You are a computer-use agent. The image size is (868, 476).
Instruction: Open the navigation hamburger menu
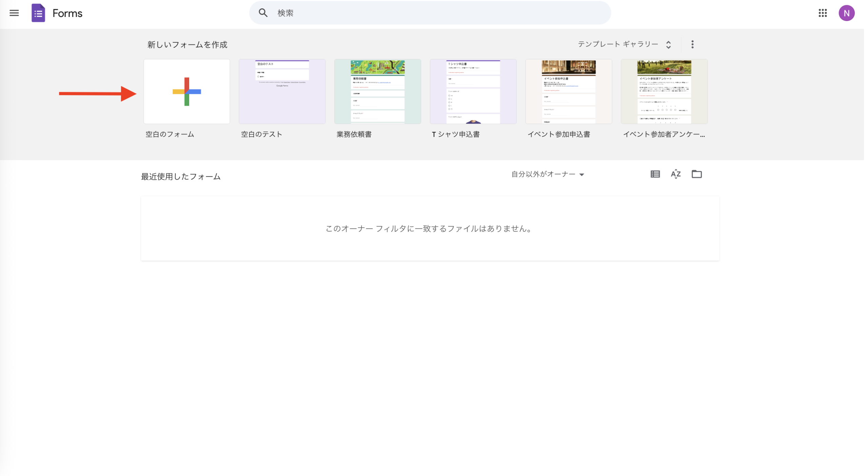point(14,13)
